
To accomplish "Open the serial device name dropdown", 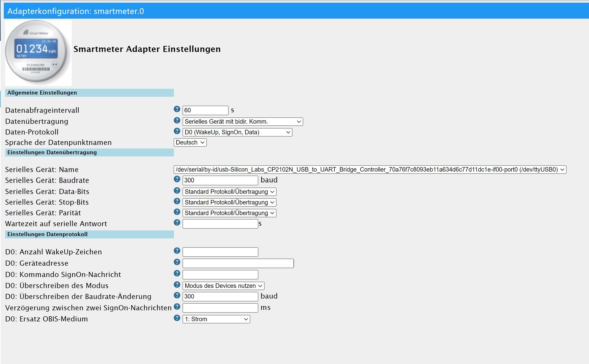I will coord(370,170).
